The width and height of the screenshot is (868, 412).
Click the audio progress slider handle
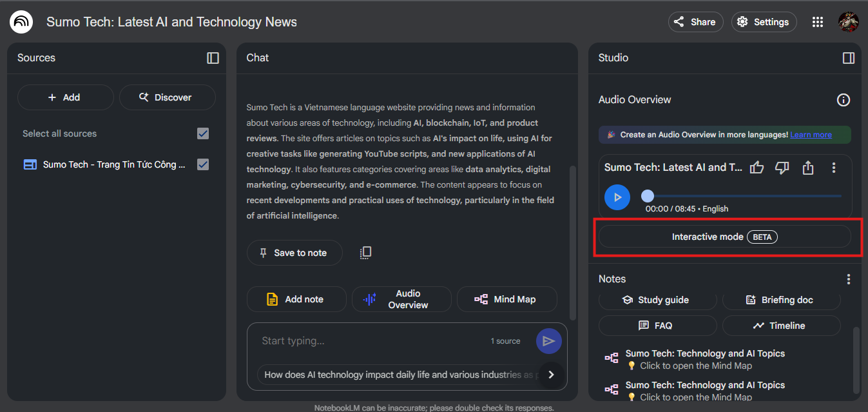pyautogui.click(x=648, y=195)
